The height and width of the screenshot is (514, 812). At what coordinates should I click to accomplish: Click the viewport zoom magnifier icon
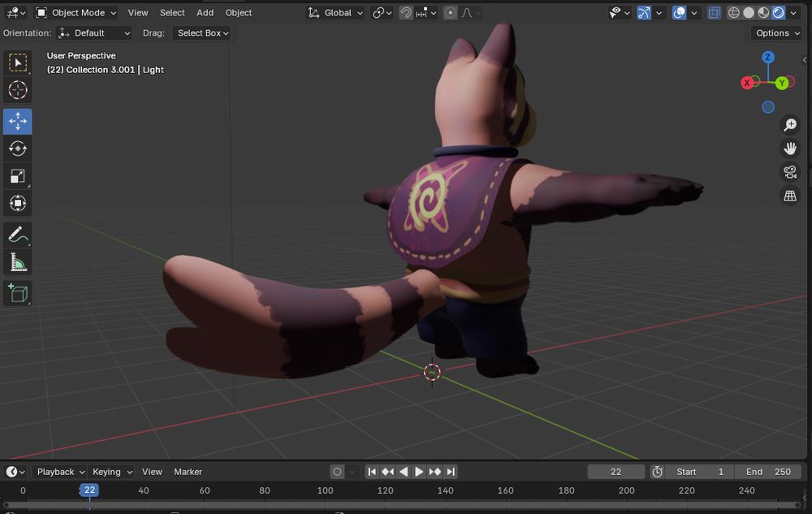[790, 125]
